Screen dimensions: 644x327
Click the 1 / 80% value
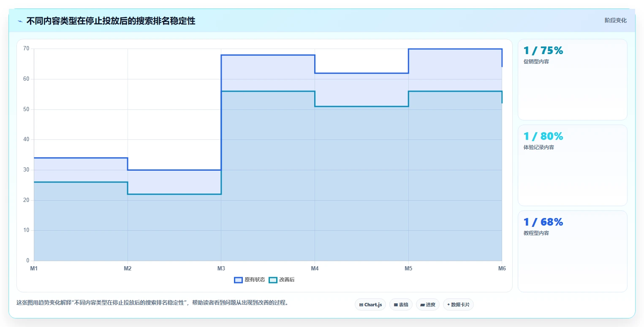pos(543,136)
